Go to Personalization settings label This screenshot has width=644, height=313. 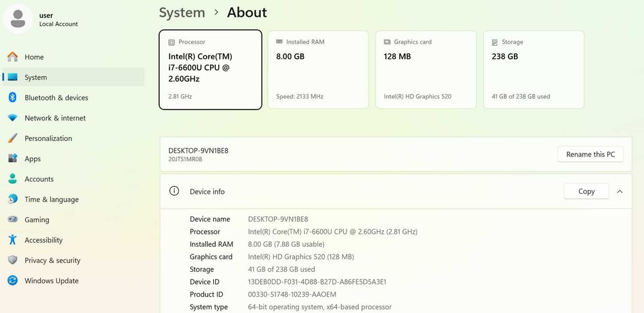coord(48,138)
